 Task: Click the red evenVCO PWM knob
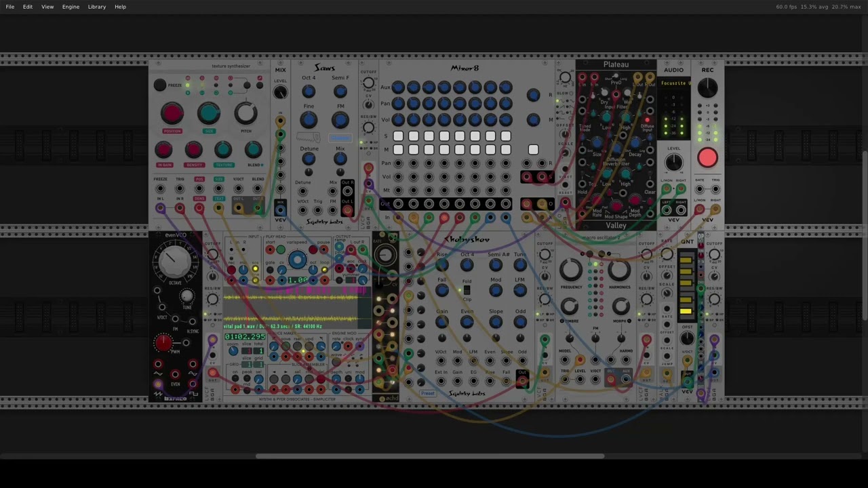163,343
